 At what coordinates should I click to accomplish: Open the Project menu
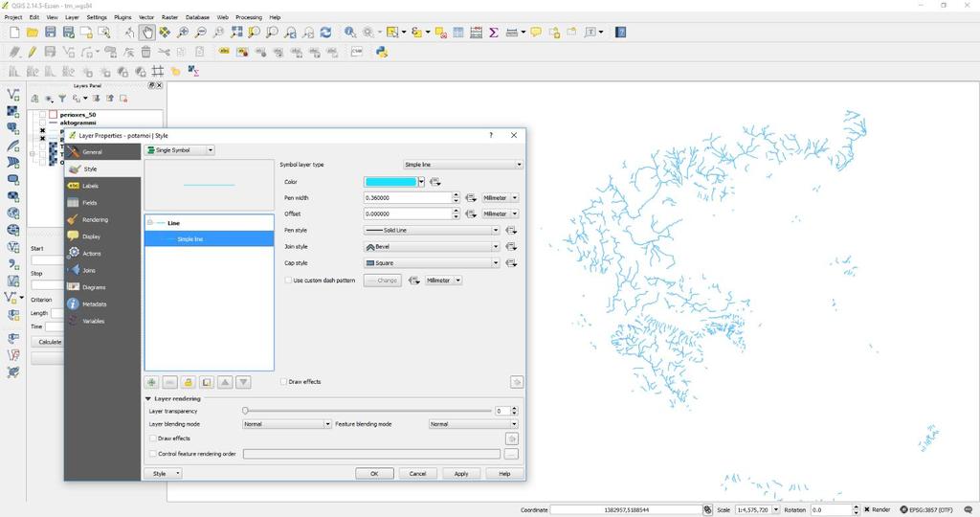click(13, 17)
